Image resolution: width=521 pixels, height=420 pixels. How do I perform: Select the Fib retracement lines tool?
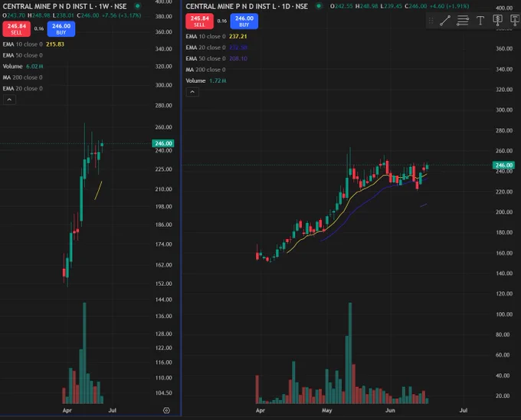tap(463, 21)
